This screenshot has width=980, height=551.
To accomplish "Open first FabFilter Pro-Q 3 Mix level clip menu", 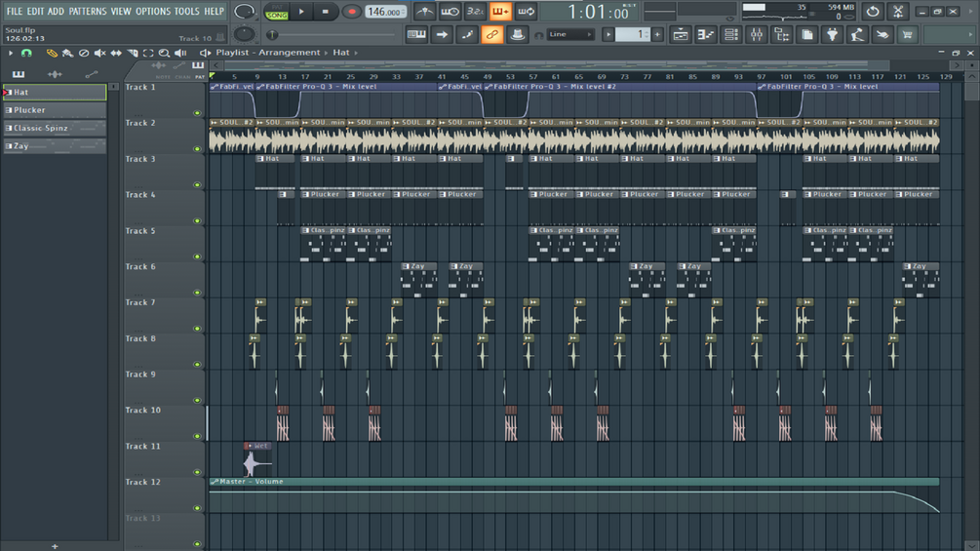I will click(x=260, y=87).
